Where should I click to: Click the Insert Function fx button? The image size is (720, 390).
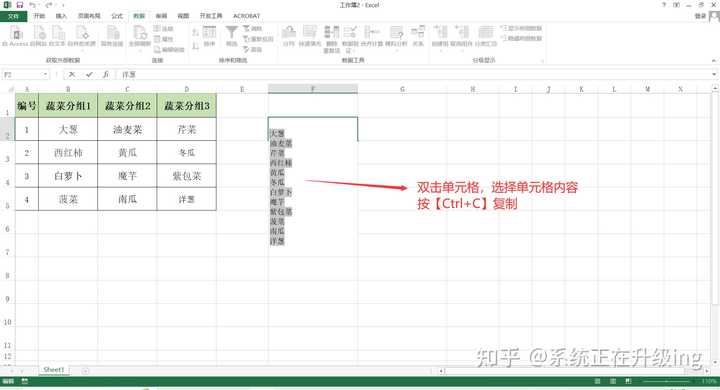click(x=106, y=74)
